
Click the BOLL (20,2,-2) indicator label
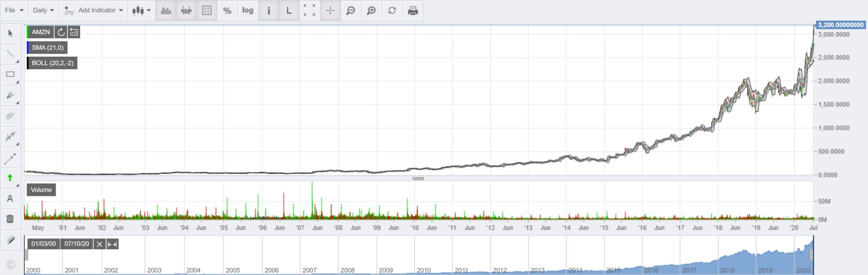pos(53,63)
